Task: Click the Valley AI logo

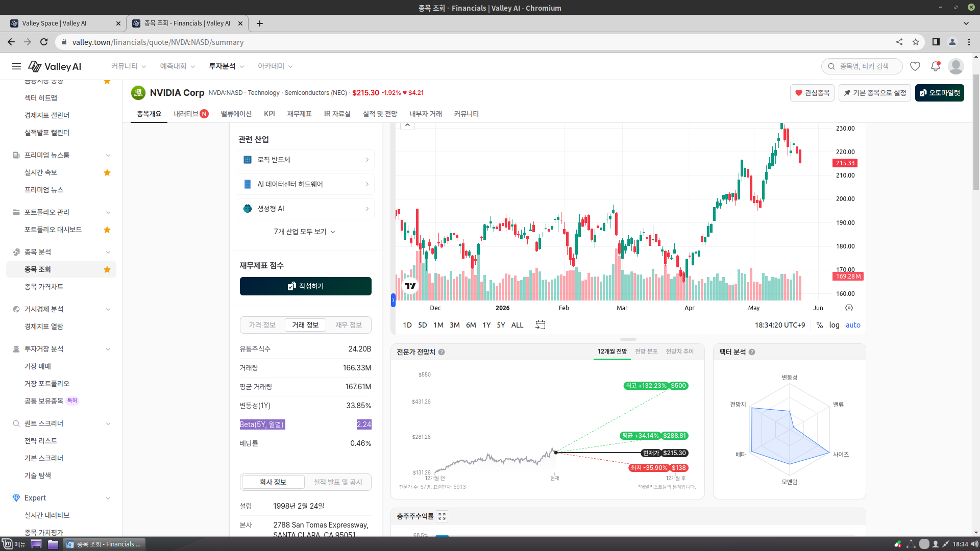Action: (55, 66)
